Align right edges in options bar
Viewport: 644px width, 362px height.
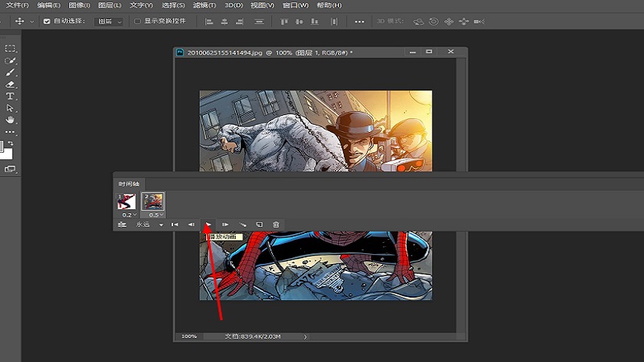coord(239,22)
